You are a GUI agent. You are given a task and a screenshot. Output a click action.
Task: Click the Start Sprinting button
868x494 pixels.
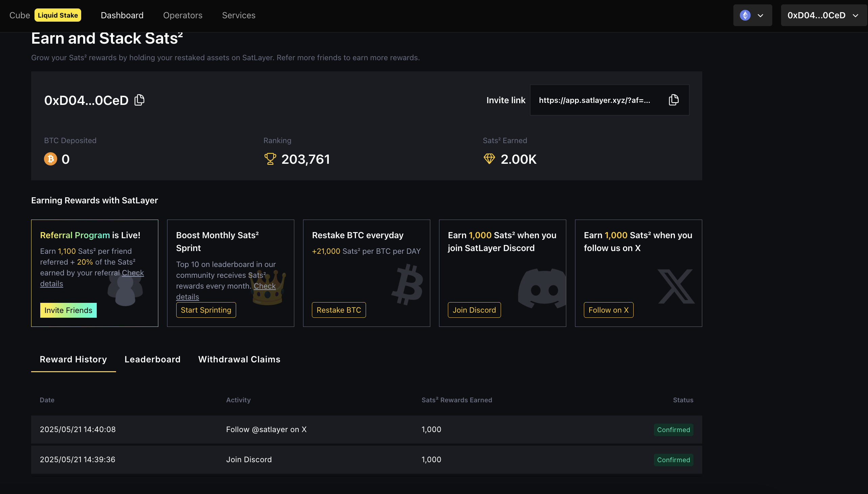pyautogui.click(x=206, y=310)
